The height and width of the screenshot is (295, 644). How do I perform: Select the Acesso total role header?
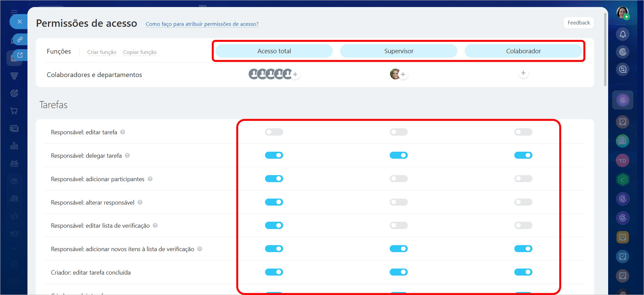(x=274, y=51)
